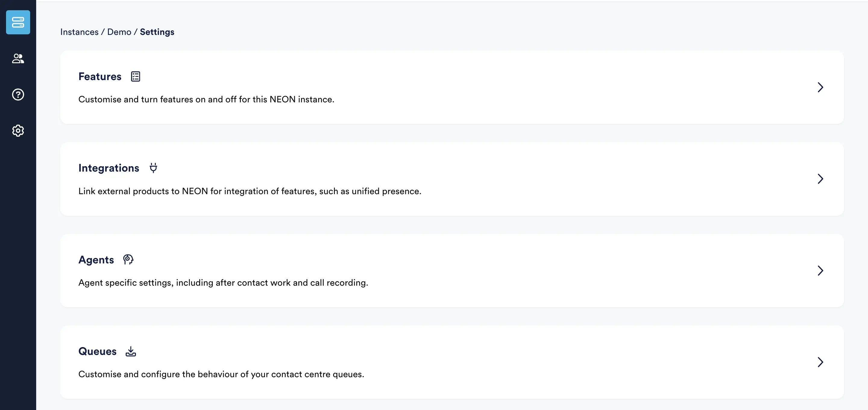Open the Integrations heading
Screen dimensions: 868x410
coord(108,168)
